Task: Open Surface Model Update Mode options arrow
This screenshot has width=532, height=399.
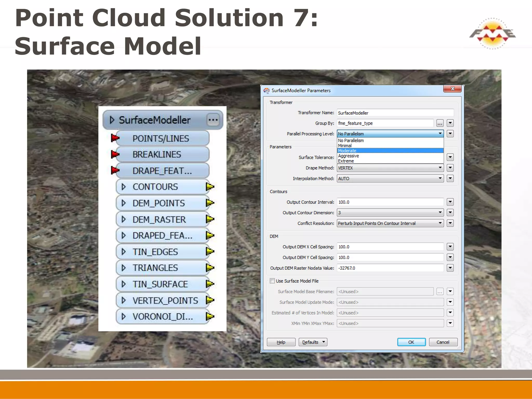Action: click(x=450, y=302)
